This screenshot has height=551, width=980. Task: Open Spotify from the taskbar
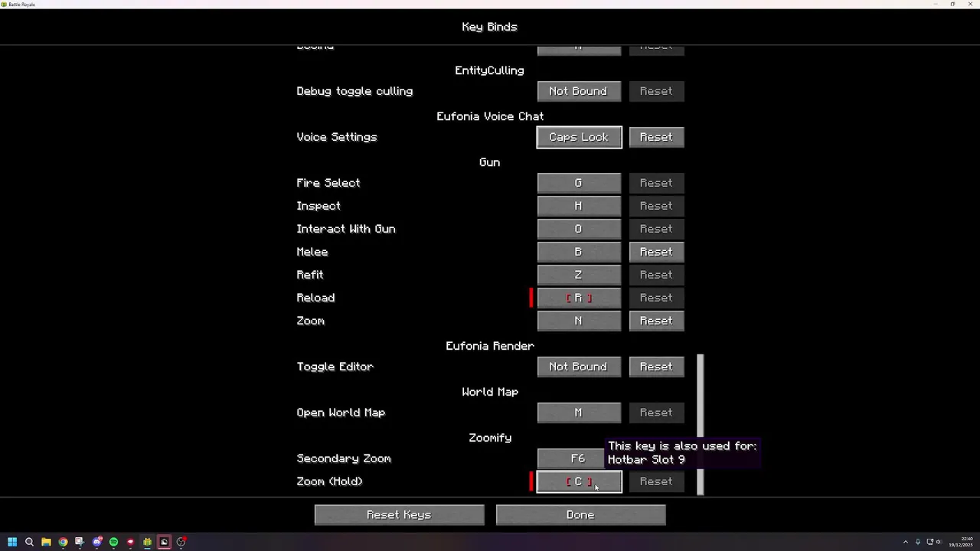(113, 542)
